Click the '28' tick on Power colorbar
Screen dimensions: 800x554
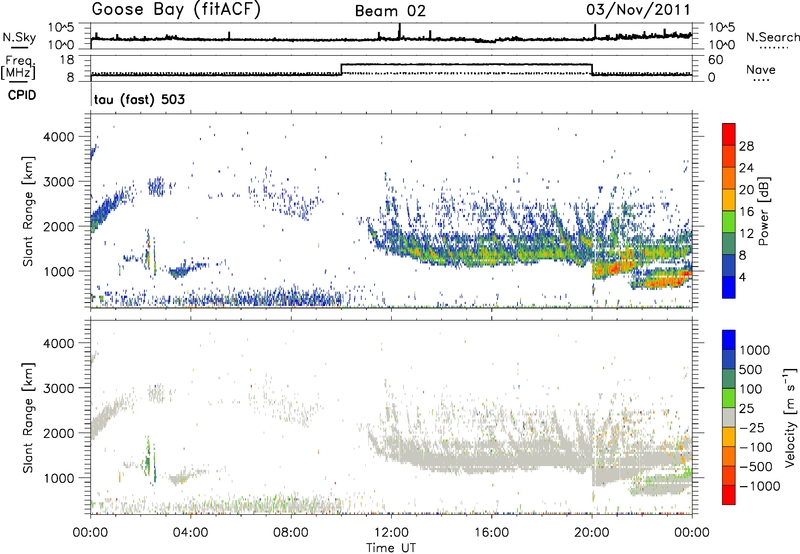746,146
